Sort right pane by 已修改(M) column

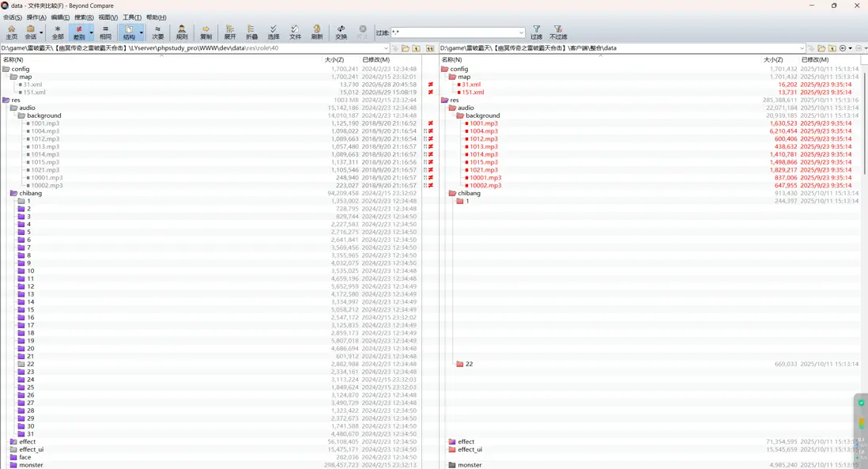click(815, 59)
